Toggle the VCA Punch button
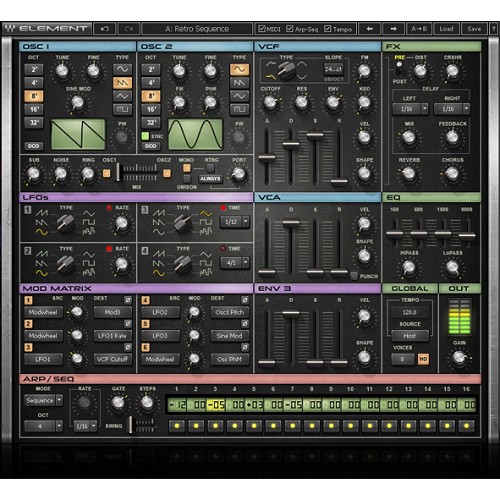Image resolution: width=500 pixels, height=500 pixels. (354, 276)
